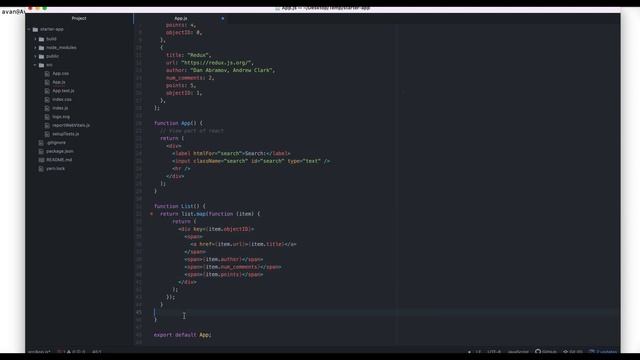Click the UTF-8 encoding selector
The width and height of the screenshot is (640, 360).
click(494, 351)
